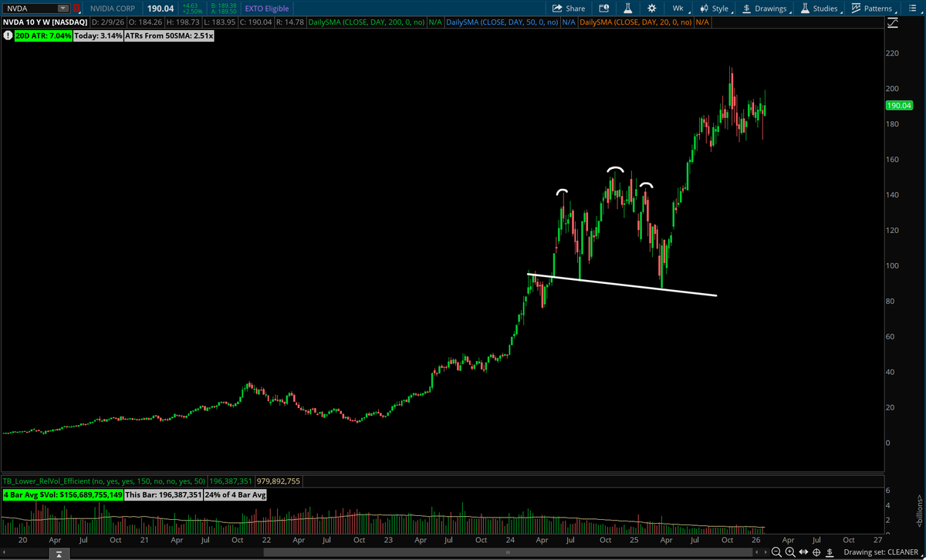Open the Drawing set: CLEANER selector

click(880, 552)
